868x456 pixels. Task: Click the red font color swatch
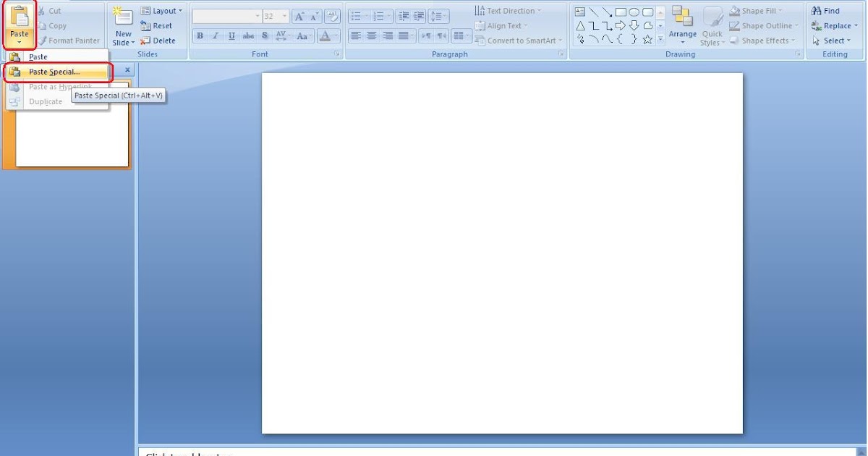click(x=325, y=39)
